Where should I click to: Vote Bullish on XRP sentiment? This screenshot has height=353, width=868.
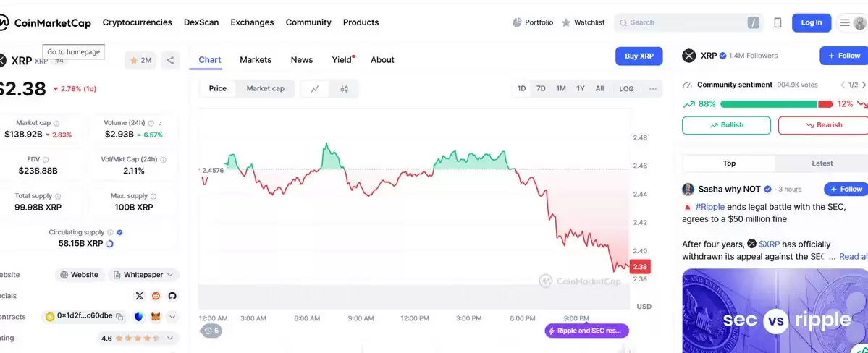pyautogui.click(x=726, y=125)
